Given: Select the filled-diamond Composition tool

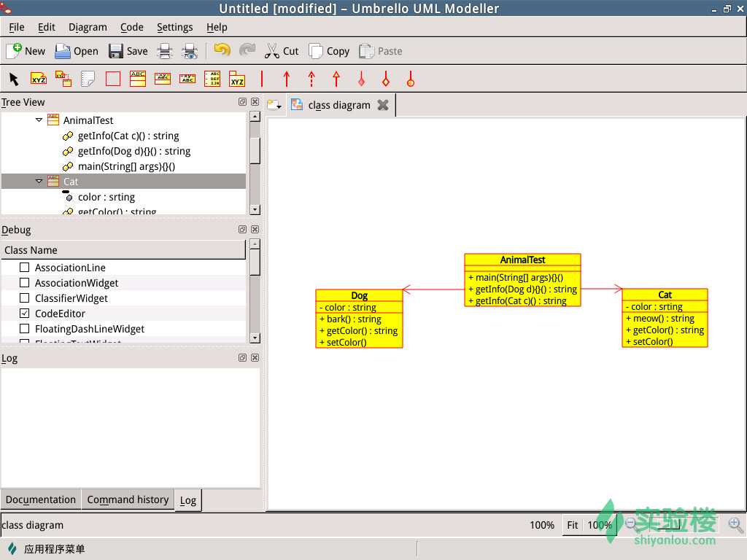Looking at the screenshot, I should tap(361, 79).
